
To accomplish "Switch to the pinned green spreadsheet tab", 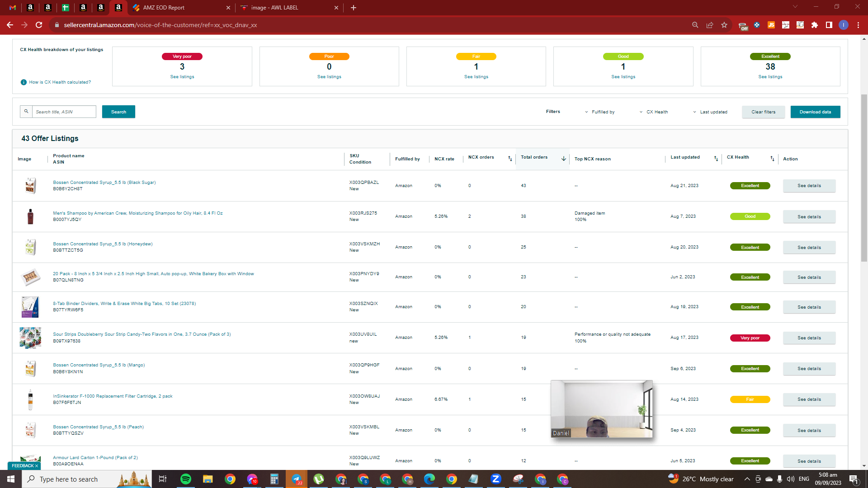I will (x=66, y=8).
